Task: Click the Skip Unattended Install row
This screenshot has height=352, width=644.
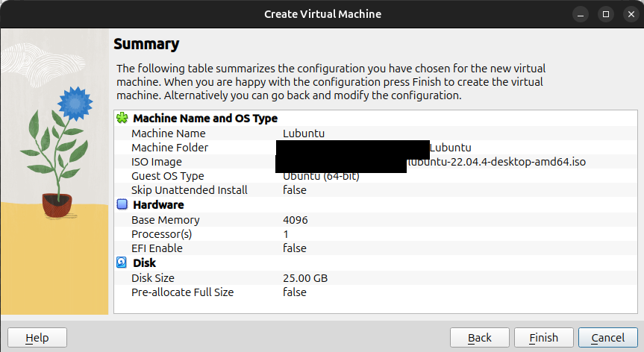Action: [x=189, y=190]
